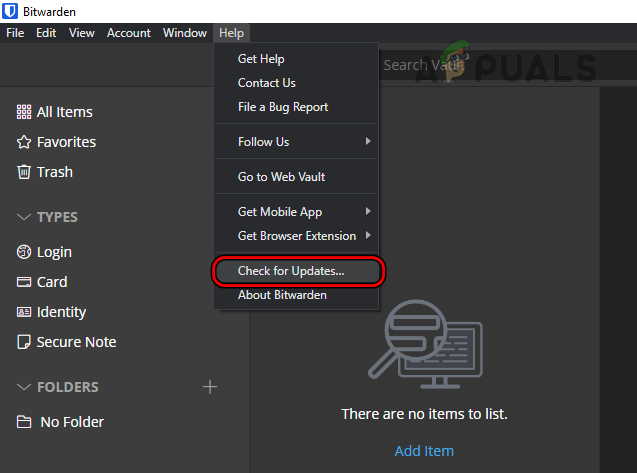637x473 pixels.
Task: Close the Help menu from the menu bar
Action: [232, 33]
